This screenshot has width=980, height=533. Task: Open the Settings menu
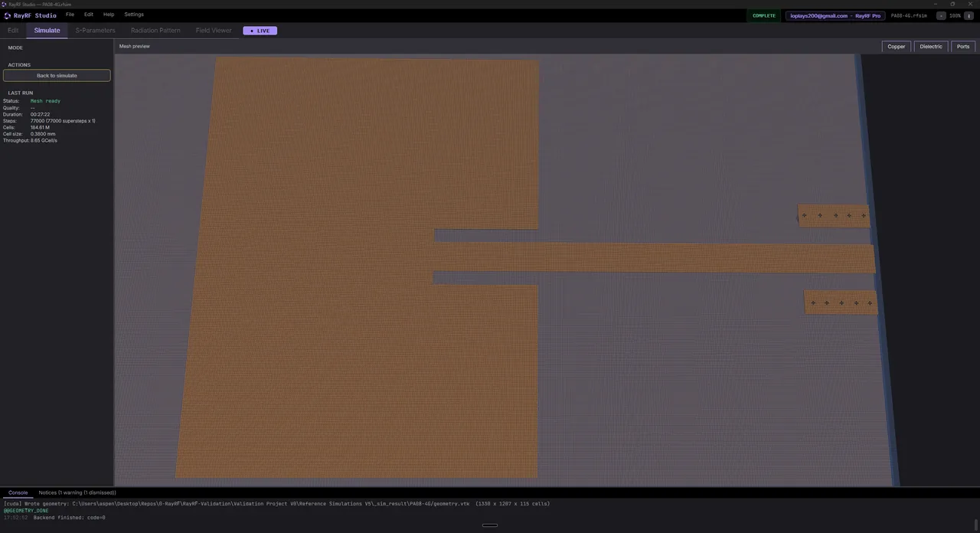point(134,15)
